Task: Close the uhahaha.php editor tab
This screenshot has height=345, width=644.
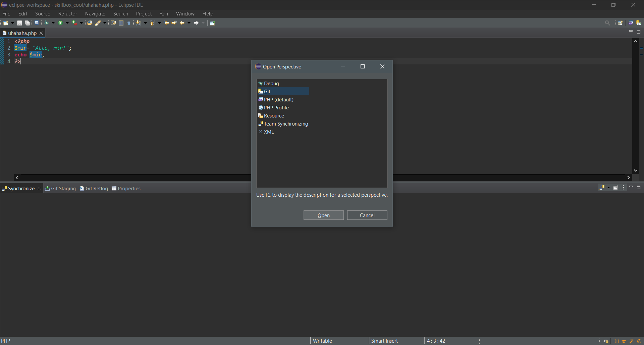Action: pos(41,33)
